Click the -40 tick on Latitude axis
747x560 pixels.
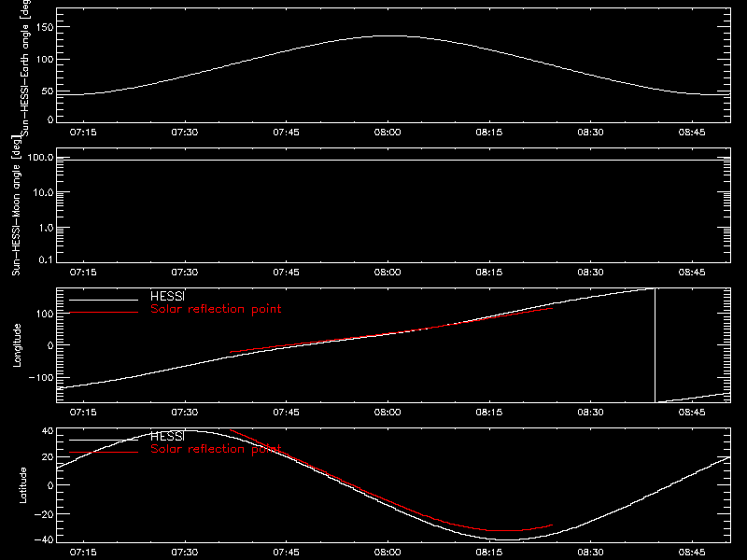[44, 539]
